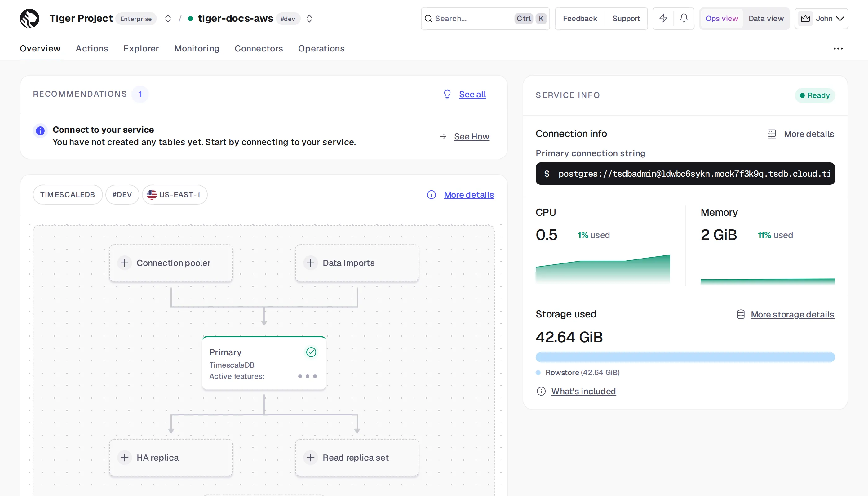
Task: Follow the See all recommendations link
Action: [472, 94]
